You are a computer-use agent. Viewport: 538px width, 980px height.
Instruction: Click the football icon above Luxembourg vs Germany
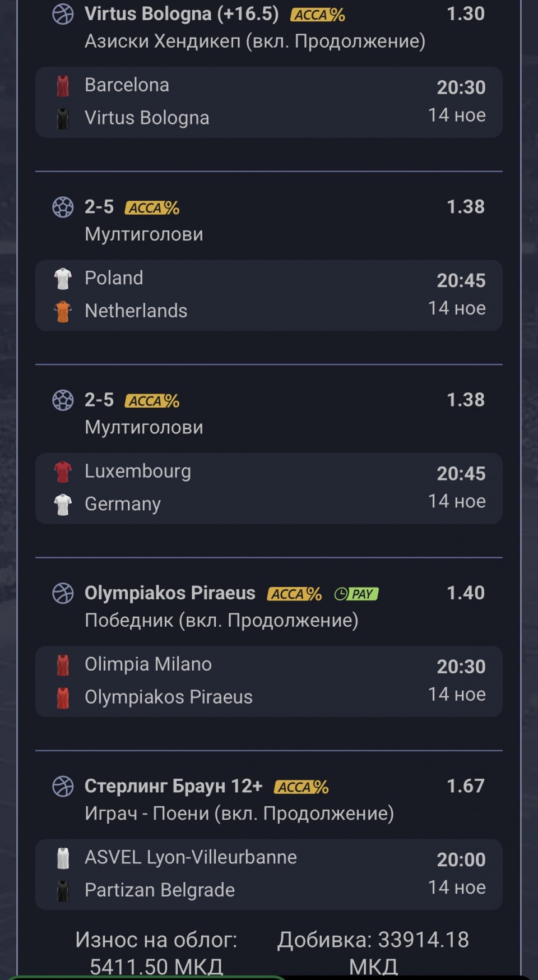click(x=63, y=400)
